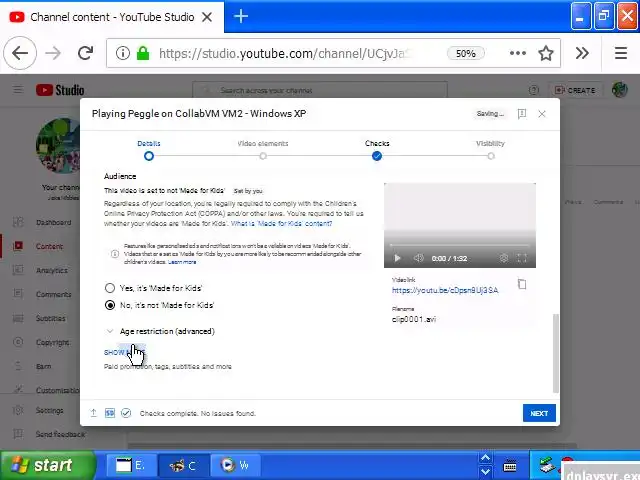Open a new browser tab with plus
Viewport: 640px width, 480px height.
(241, 16)
